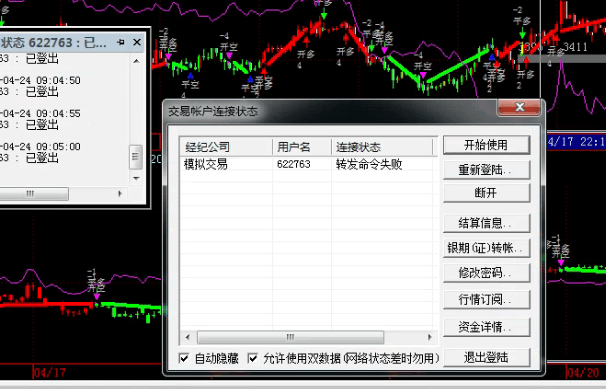Click right arrow of account list scrollbar
Image resolution: width=606 pixels, height=389 pixels.
point(429,337)
